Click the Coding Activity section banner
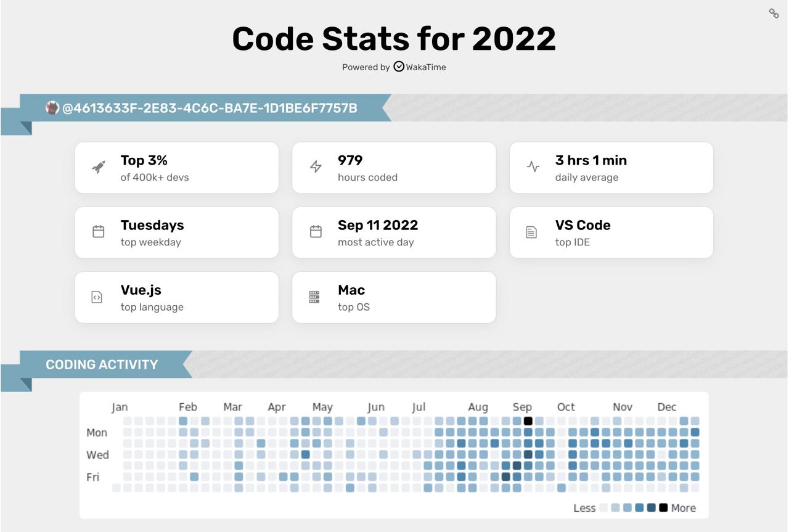The height and width of the screenshot is (532, 789). pos(102,364)
